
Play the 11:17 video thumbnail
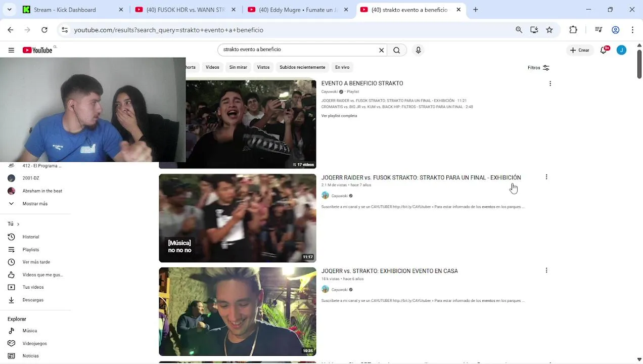[238, 218]
